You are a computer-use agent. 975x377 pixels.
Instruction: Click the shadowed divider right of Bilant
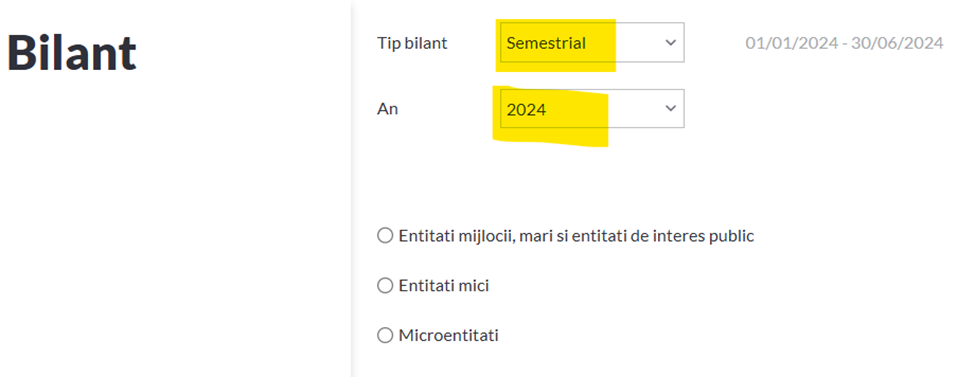coord(353,188)
